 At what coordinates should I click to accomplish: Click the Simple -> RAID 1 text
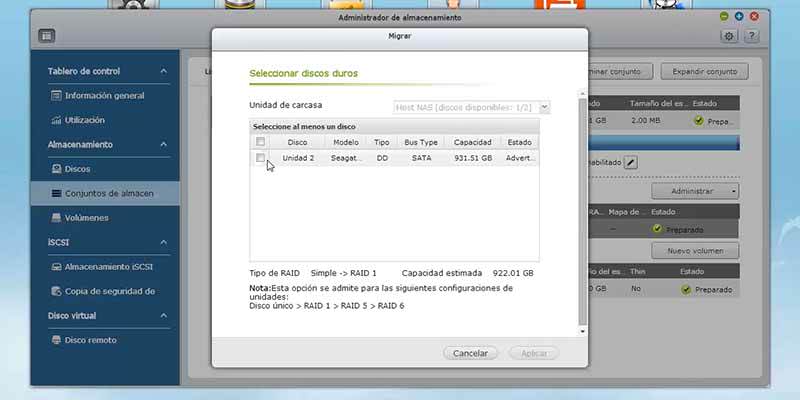[343, 273]
